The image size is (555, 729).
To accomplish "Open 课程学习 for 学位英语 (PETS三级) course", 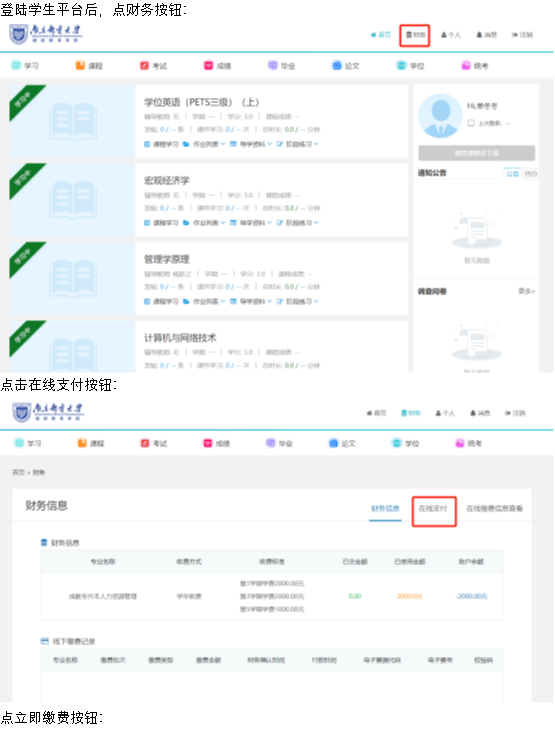I will (161, 144).
